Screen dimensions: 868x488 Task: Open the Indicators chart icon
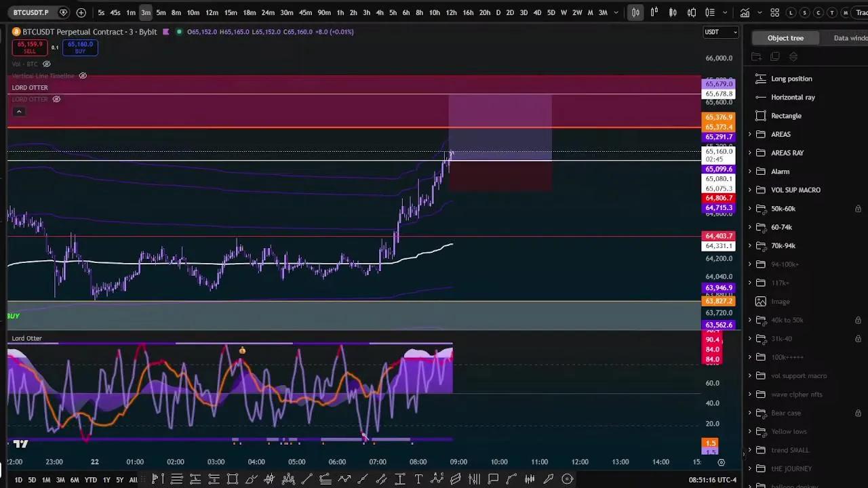pos(745,12)
